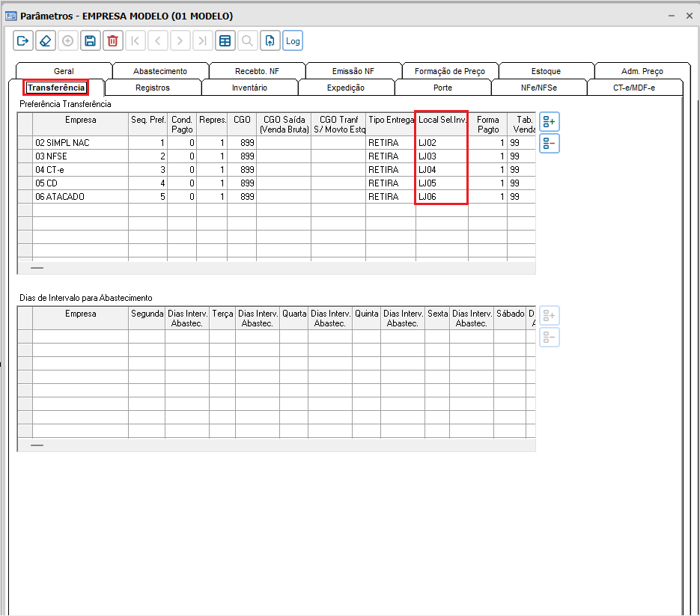The width and height of the screenshot is (700, 616).
Task: Click the Forma Pagto column header
Action: point(488,124)
